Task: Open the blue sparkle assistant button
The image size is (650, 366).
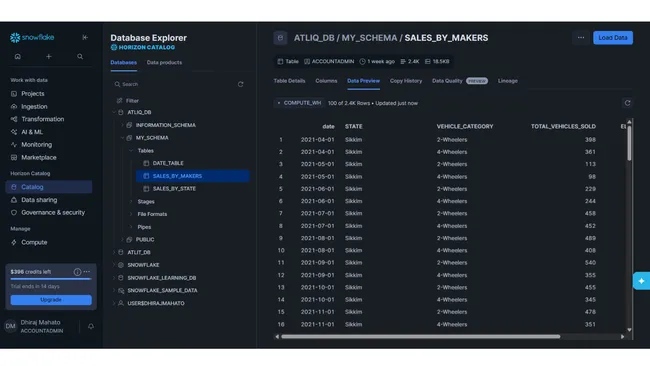Action: pos(641,281)
